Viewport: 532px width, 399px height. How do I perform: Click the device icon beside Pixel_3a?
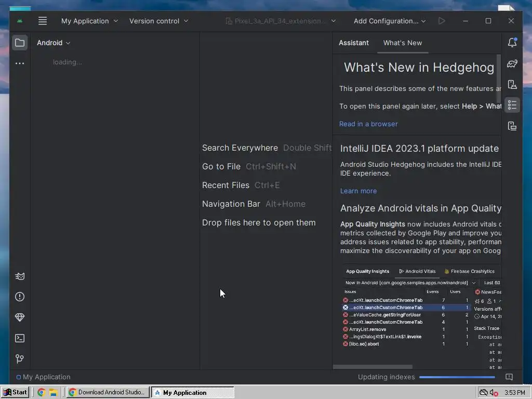229,21
